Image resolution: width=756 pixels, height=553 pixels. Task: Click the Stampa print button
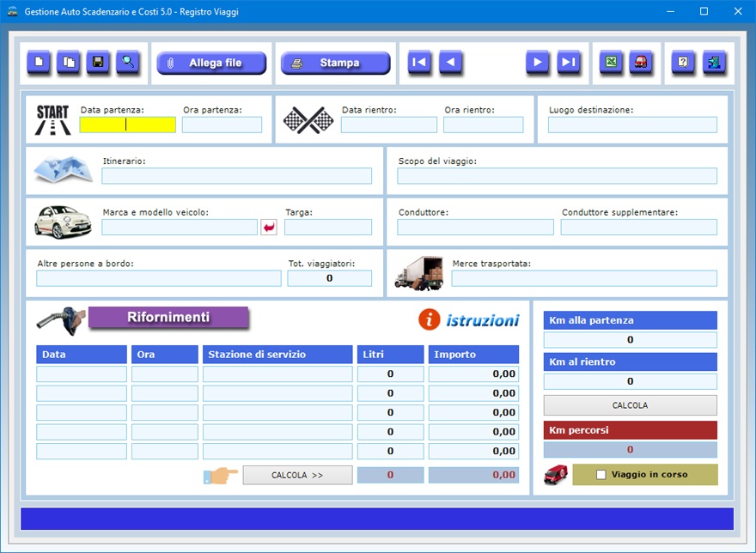pyautogui.click(x=336, y=63)
